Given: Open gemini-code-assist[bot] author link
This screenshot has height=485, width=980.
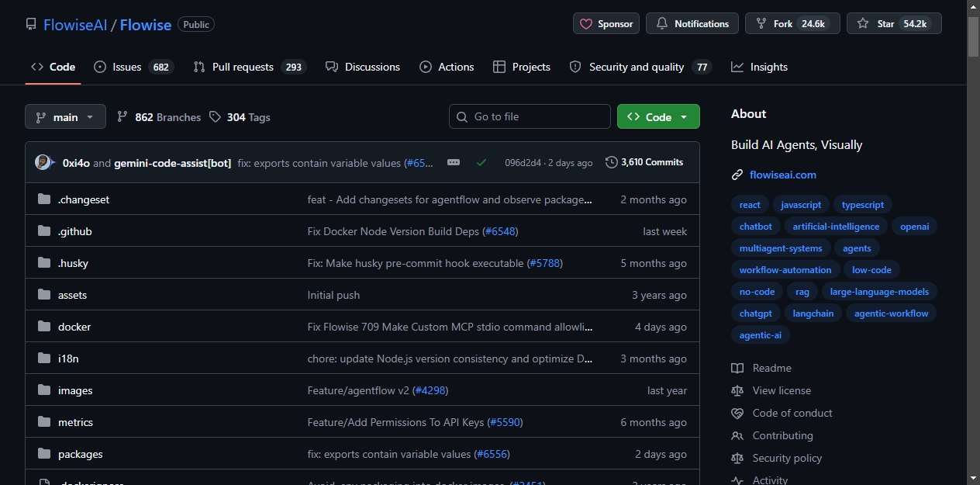Looking at the screenshot, I should [172, 163].
